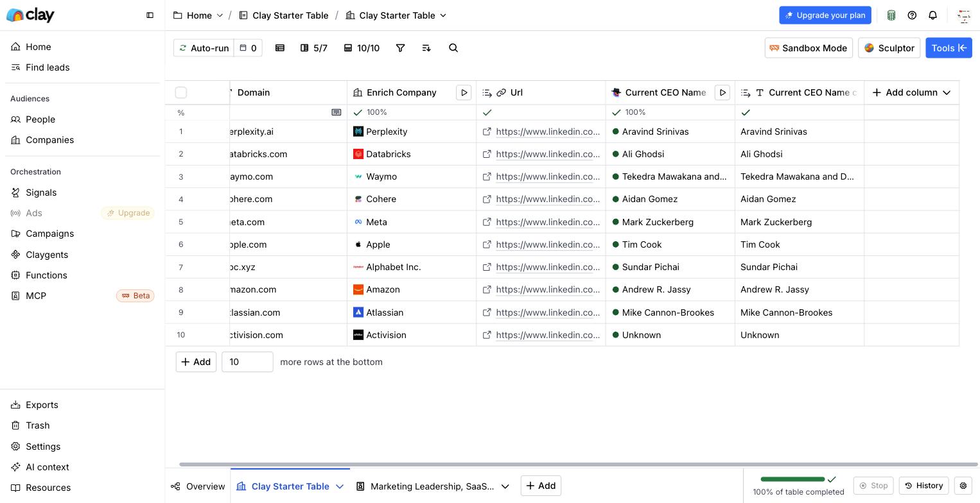Screen dimensions: 980x503
Task: Open Exports in sidebar
Action: click(x=82, y=405)
